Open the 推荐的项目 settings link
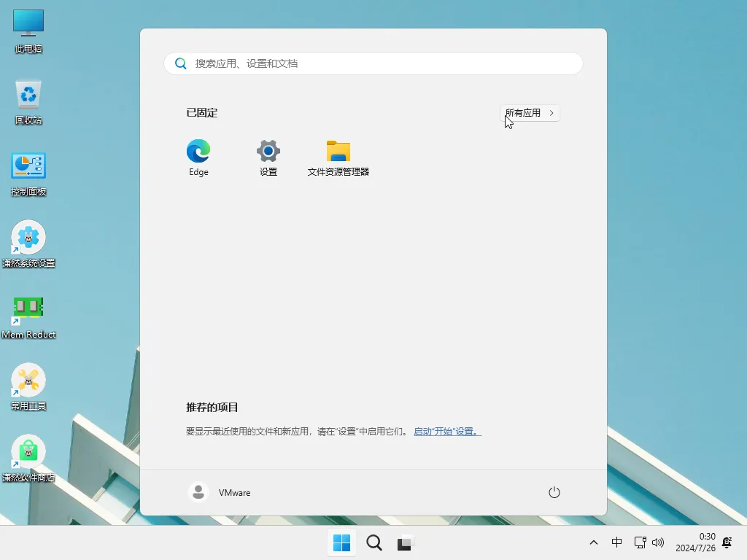Screen dimensions: 747x560 447,431
